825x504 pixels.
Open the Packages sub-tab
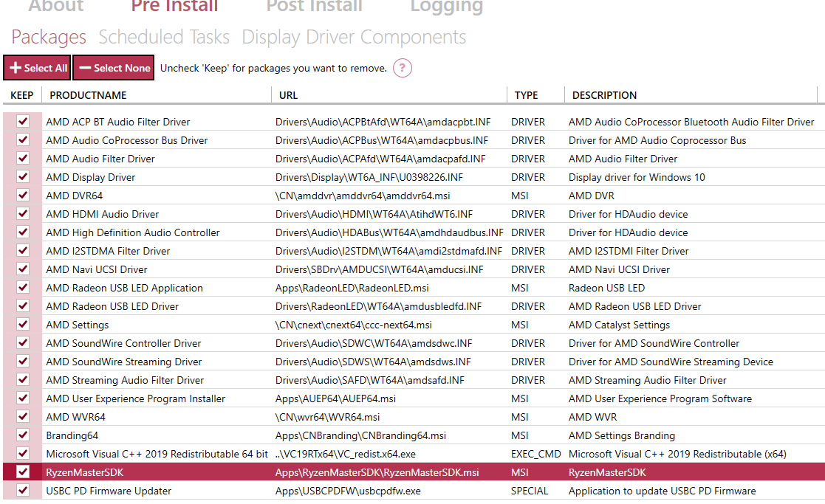[x=49, y=37]
